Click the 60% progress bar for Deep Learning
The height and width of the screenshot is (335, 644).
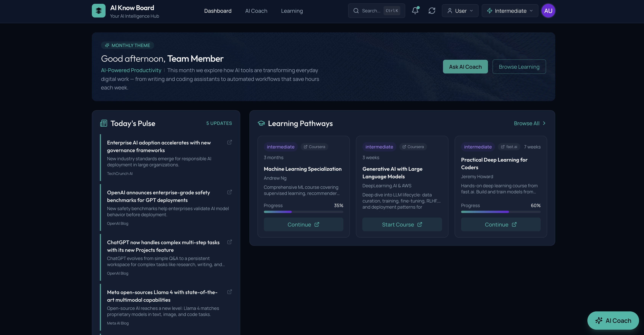pyautogui.click(x=501, y=212)
